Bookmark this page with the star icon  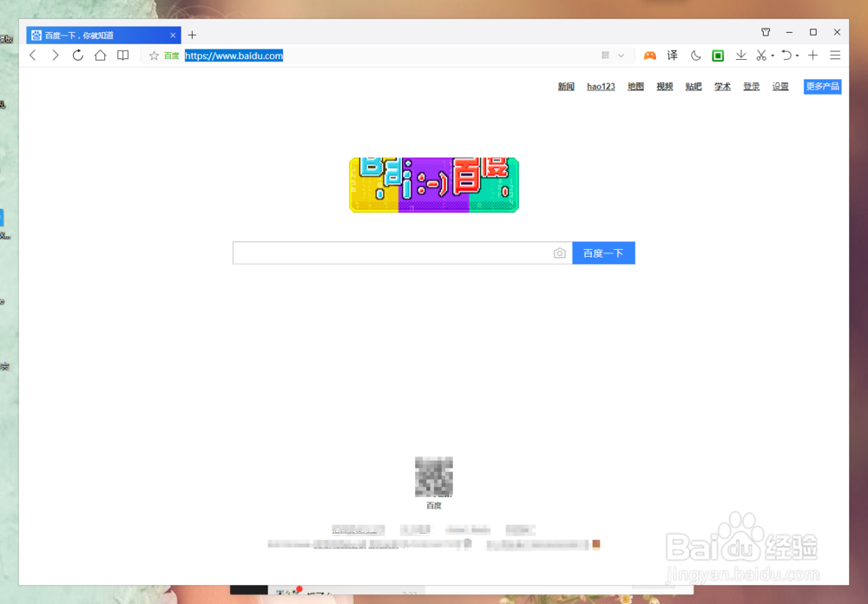[154, 56]
